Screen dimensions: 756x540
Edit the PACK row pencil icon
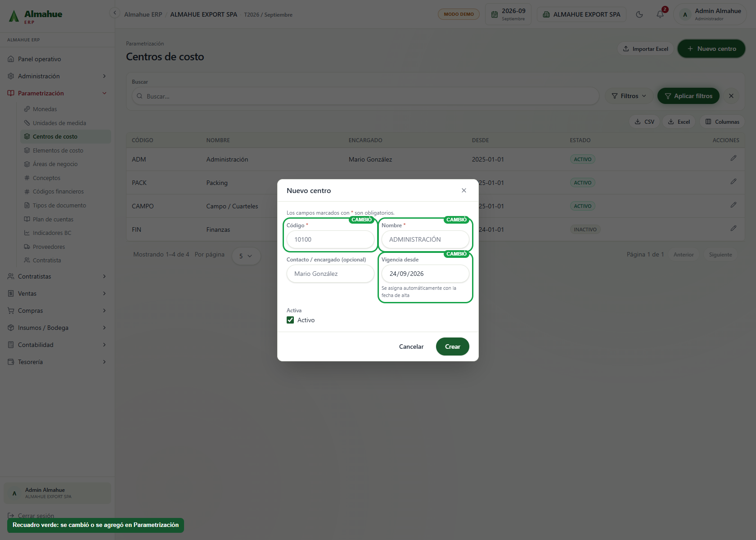[x=733, y=181]
